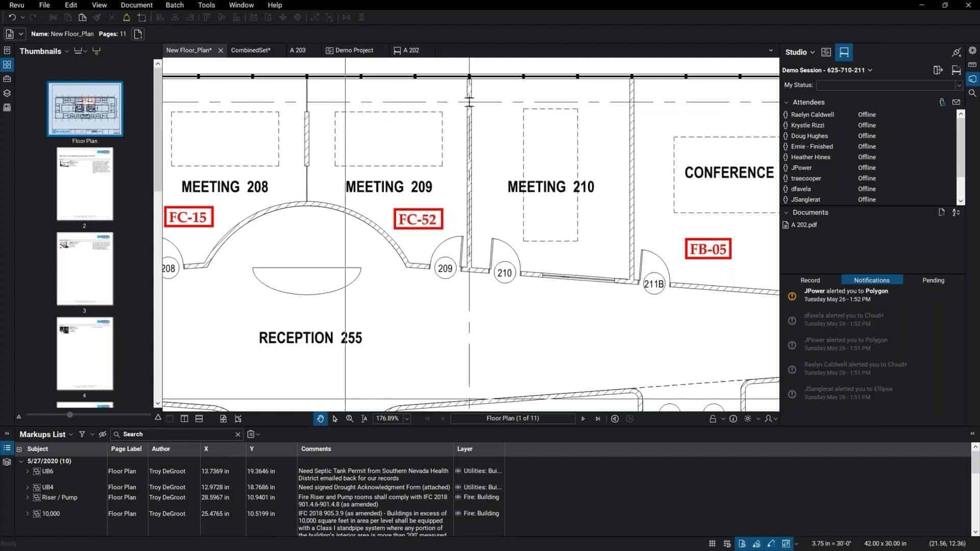
Task: Open the Tool Chest icon in left sidebar
Action: tap(7, 79)
